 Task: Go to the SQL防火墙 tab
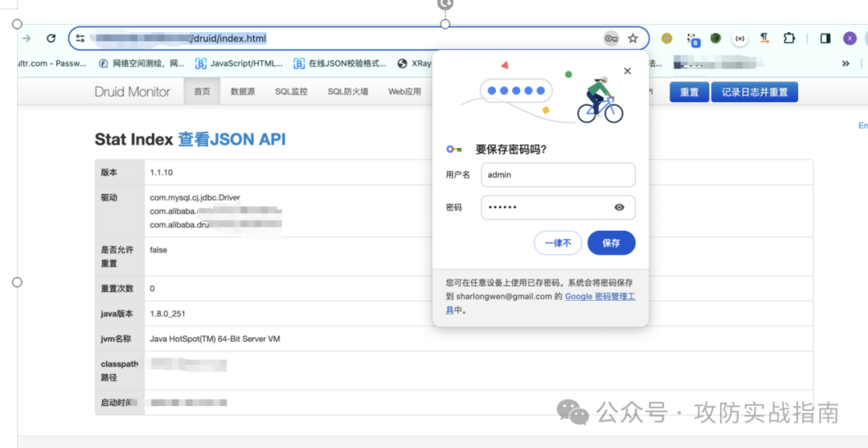[348, 92]
